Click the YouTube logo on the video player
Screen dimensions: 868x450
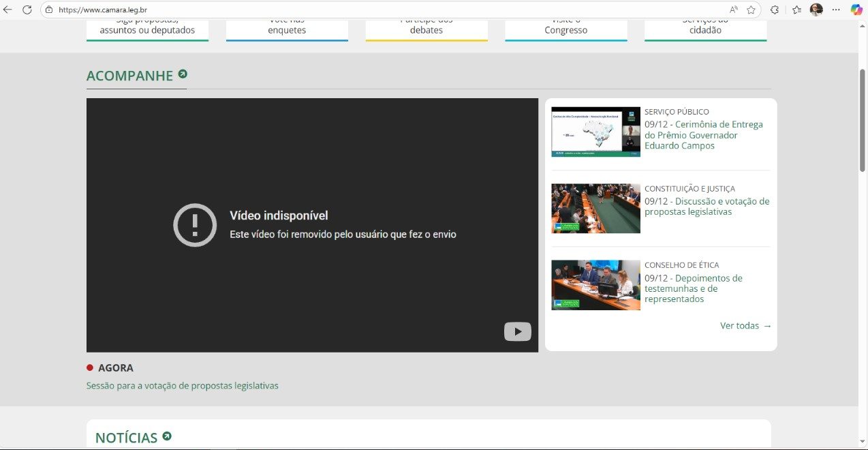coord(517,331)
